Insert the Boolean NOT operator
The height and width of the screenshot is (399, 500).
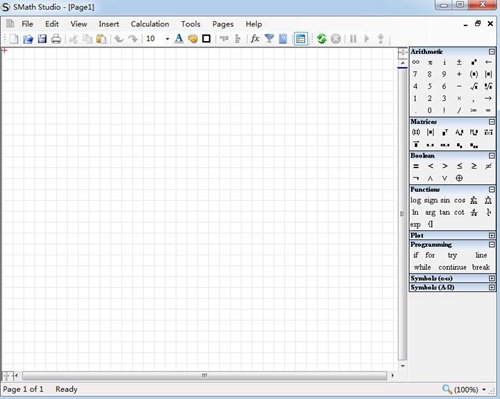pos(416,178)
